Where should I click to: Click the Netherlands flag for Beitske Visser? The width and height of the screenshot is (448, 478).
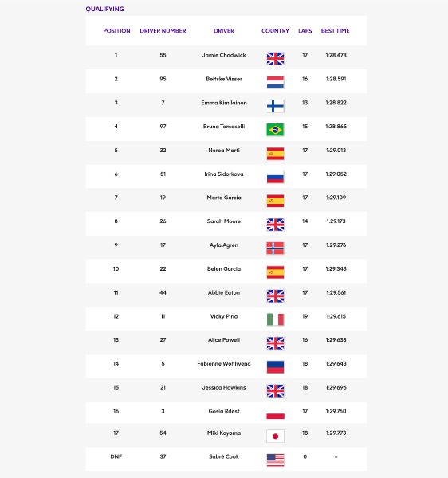[275, 82]
